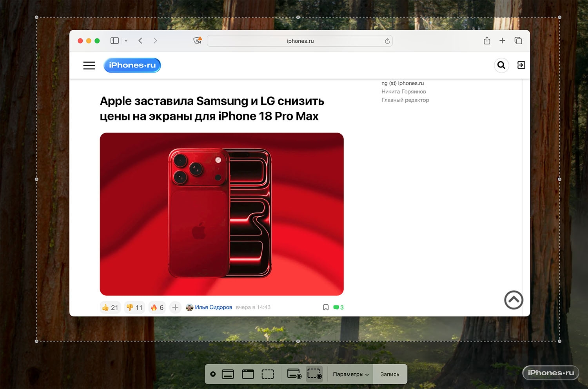Bookmark the article with the bookmark icon
This screenshot has width=588, height=389.
pyautogui.click(x=326, y=307)
